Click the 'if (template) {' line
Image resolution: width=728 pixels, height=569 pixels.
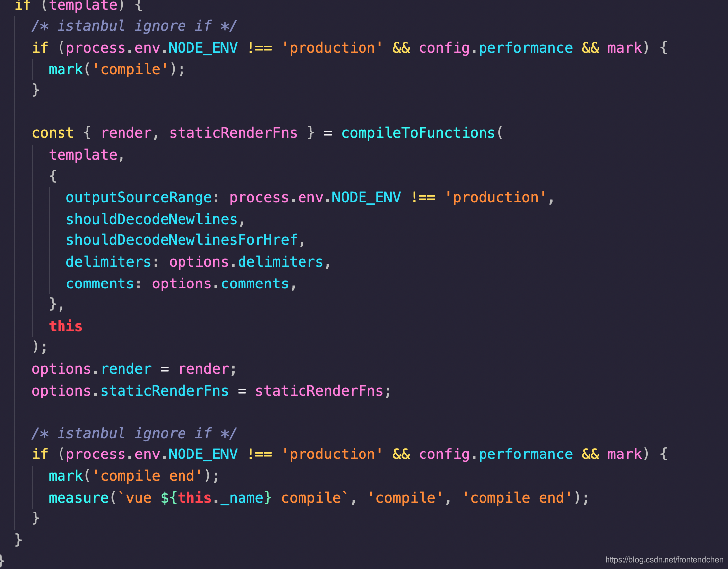tap(78, 6)
